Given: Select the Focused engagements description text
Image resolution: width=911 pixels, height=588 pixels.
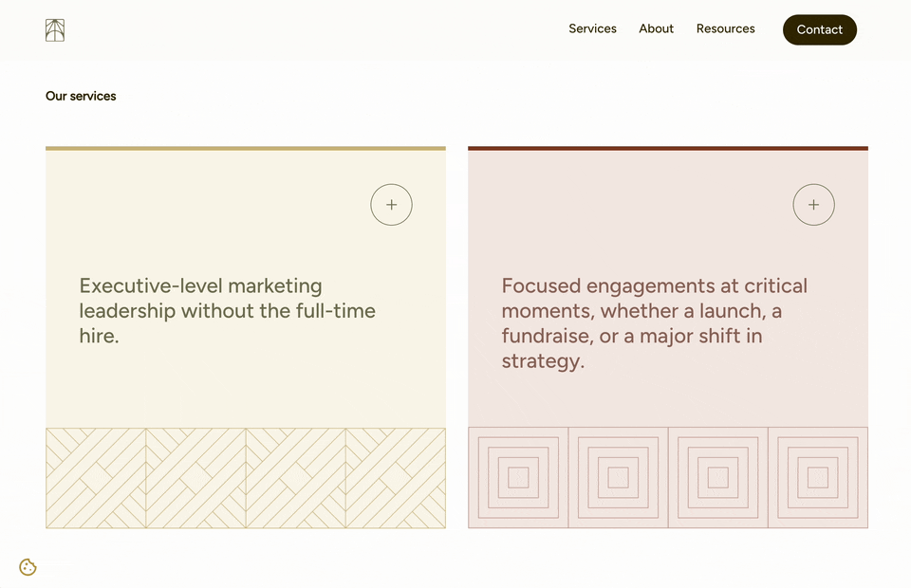Looking at the screenshot, I should pyautogui.click(x=655, y=322).
